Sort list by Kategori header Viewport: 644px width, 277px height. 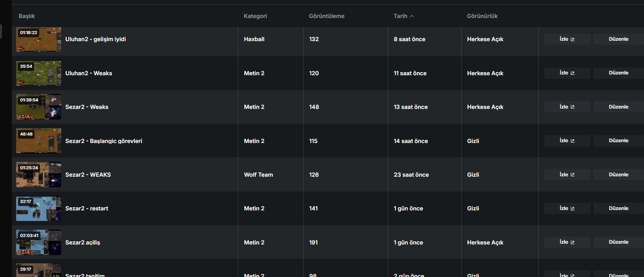255,16
